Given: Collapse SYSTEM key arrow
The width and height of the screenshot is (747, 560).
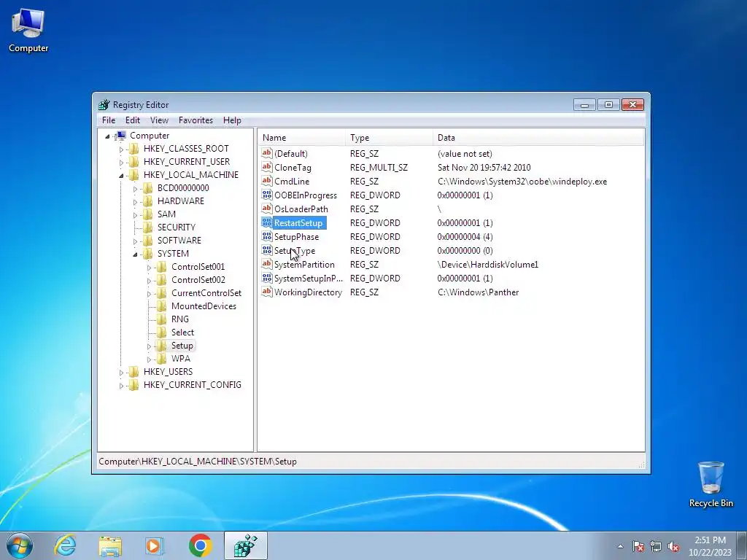Looking at the screenshot, I should pos(135,254).
